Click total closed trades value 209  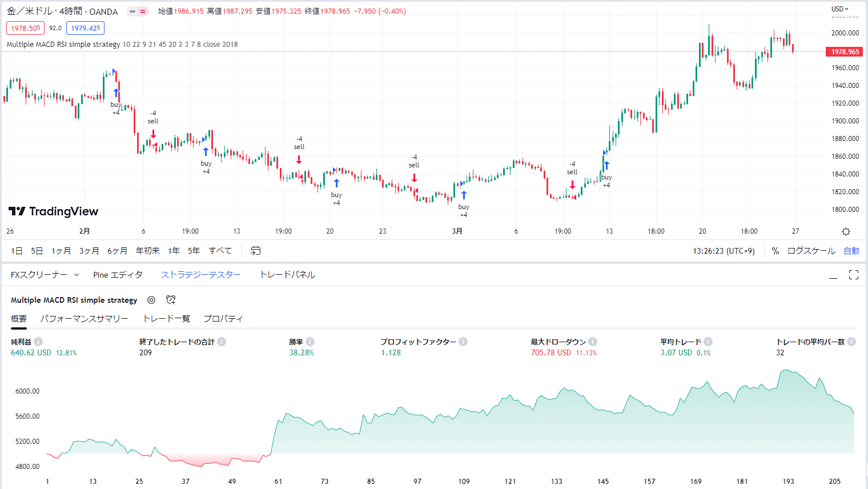tap(146, 352)
